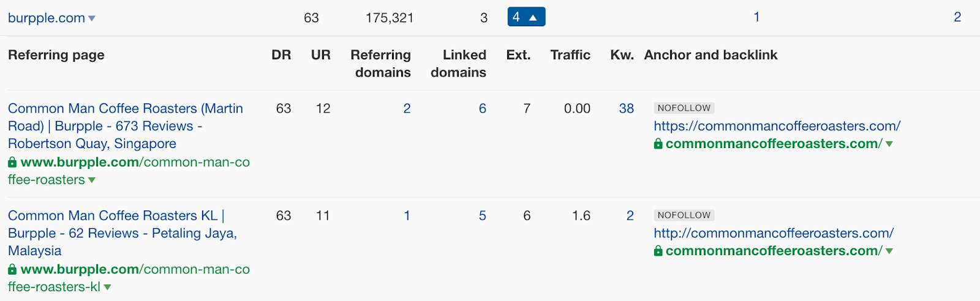Image resolution: width=980 pixels, height=301 pixels.
Task: Expand dropdown arrow after common-man-coffee-roasters-kl URL
Action: [x=107, y=287]
